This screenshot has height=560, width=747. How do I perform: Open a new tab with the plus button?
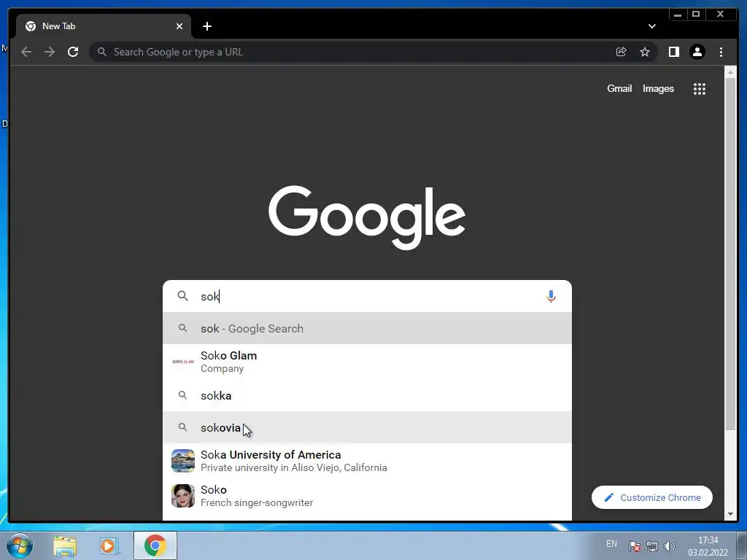pos(206,26)
